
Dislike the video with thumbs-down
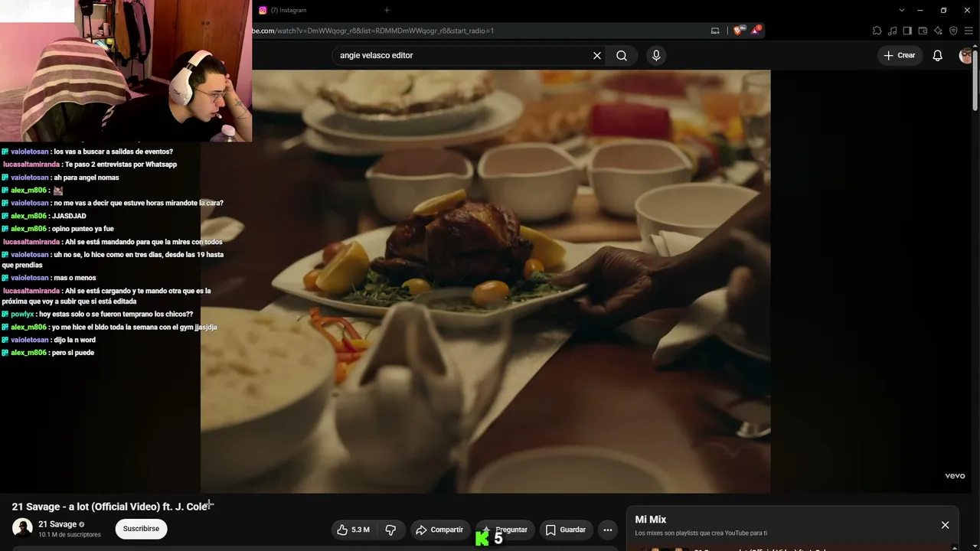tap(390, 530)
